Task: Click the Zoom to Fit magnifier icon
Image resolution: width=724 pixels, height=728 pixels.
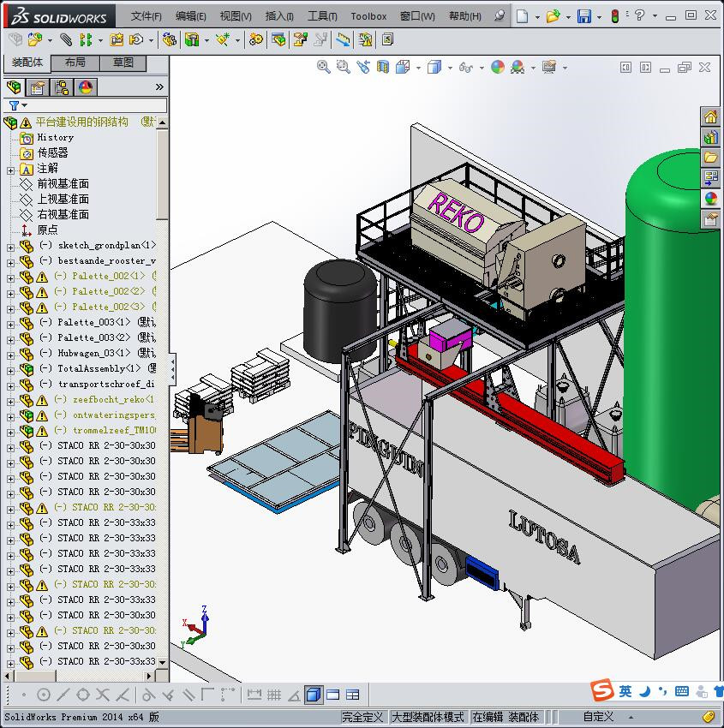Action: [x=323, y=68]
